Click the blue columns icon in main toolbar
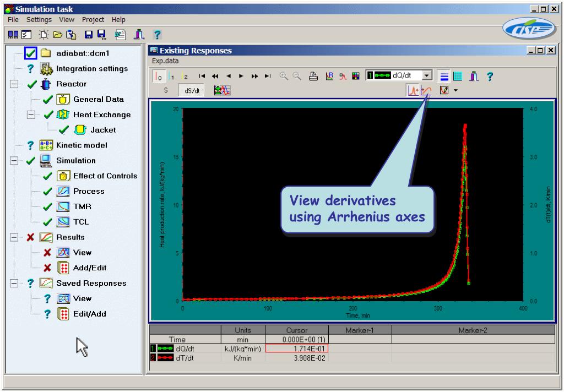Image resolution: width=564 pixels, height=392 pixels. point(13,35)
